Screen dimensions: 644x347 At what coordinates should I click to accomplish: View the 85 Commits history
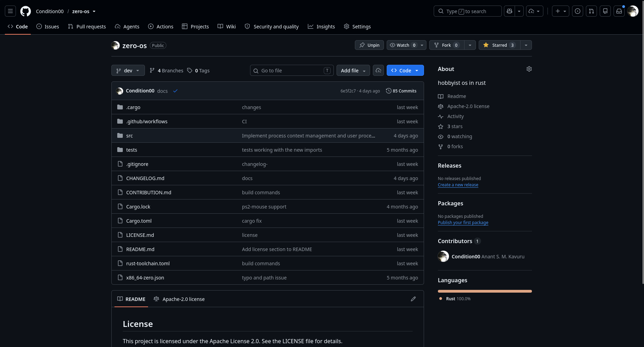coord(401,91)
